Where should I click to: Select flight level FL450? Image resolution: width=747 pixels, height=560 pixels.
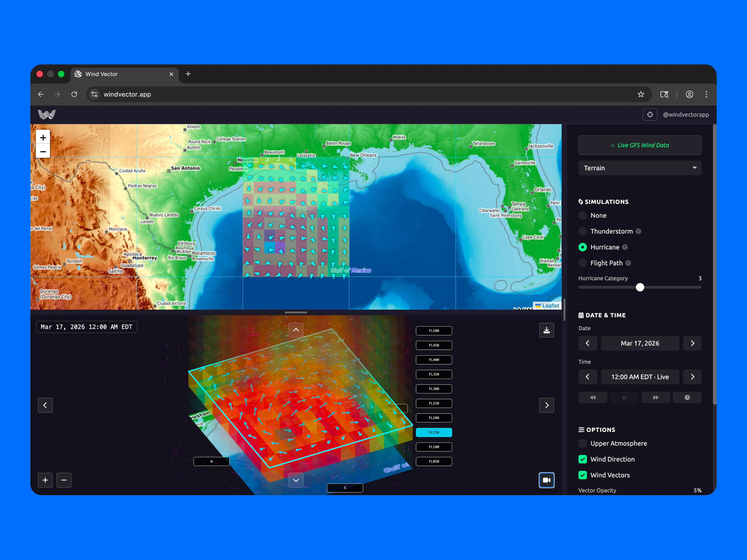(x=434, y=345)
